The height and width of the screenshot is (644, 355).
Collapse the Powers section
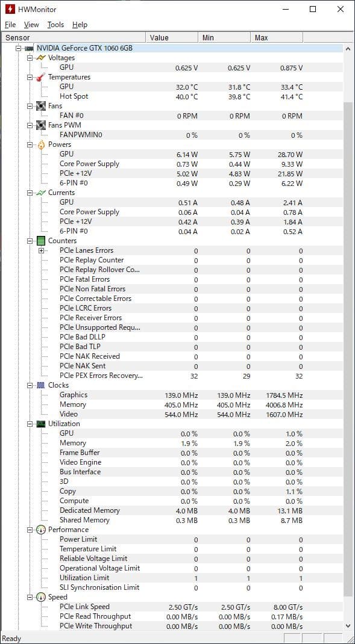tap(30, 144)
